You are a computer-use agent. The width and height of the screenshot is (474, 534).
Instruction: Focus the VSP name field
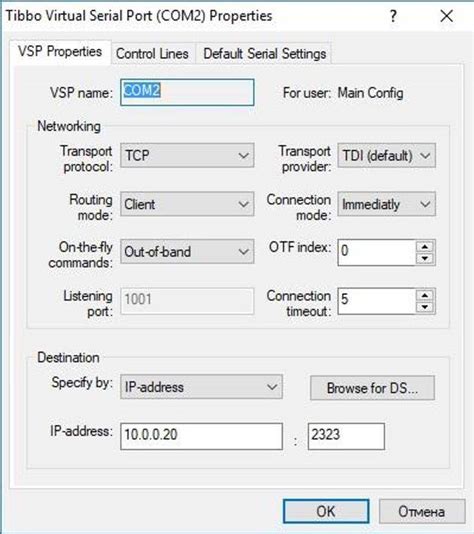tap(187, 92)
